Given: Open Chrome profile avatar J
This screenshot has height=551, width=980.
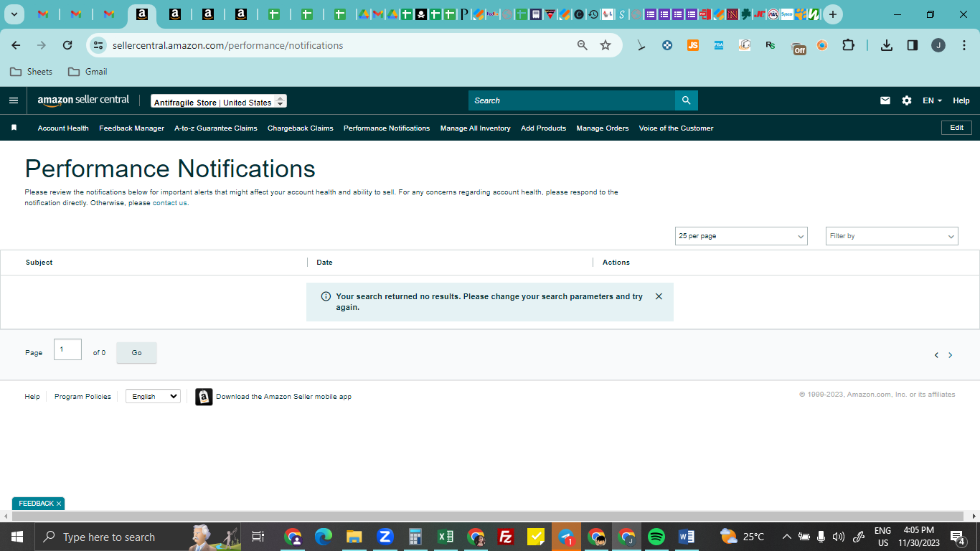Looking at the screenshot, I should point(938,45).
